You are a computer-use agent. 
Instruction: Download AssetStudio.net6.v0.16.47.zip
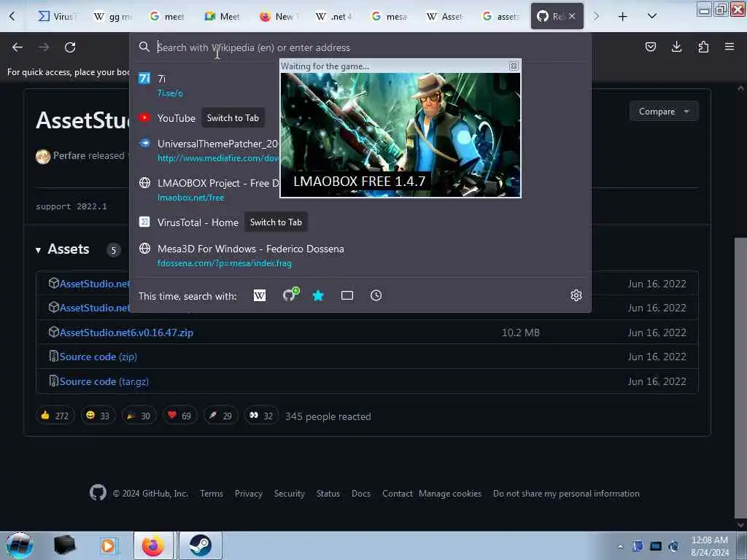(x=126, y=332)
